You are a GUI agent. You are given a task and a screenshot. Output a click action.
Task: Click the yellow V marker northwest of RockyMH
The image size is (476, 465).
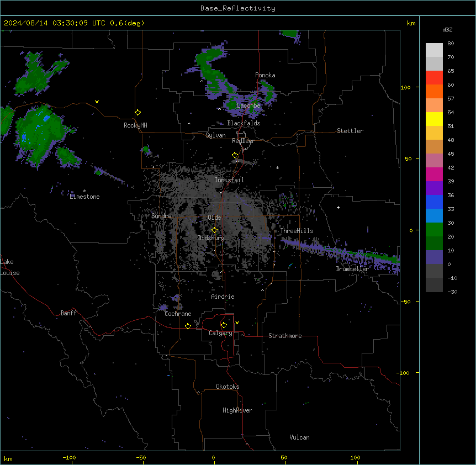coord(97,102)
